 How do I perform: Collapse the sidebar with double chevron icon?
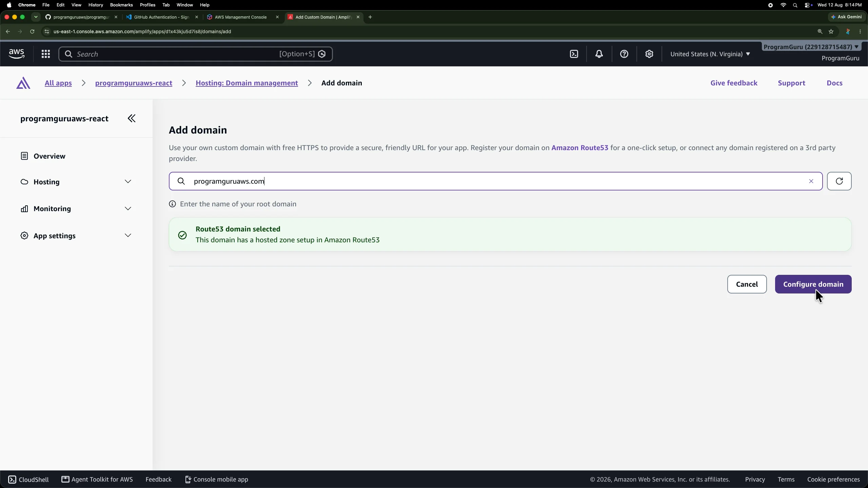(x=132, y=118)
